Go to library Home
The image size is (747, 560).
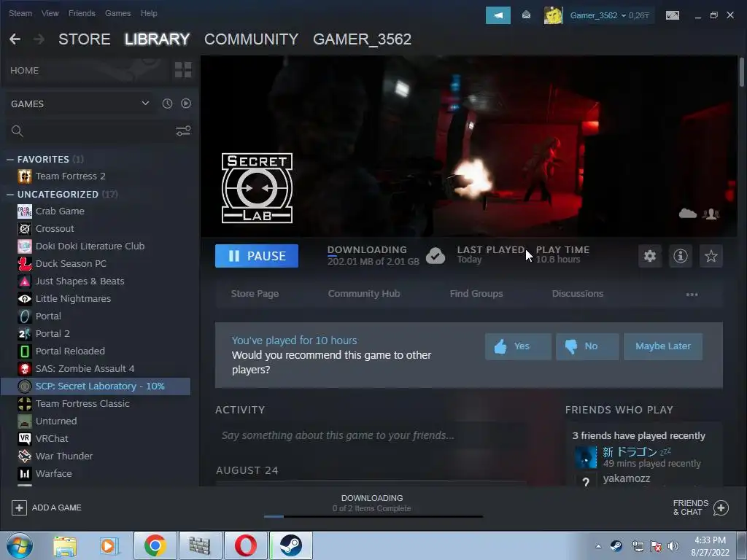24,71
